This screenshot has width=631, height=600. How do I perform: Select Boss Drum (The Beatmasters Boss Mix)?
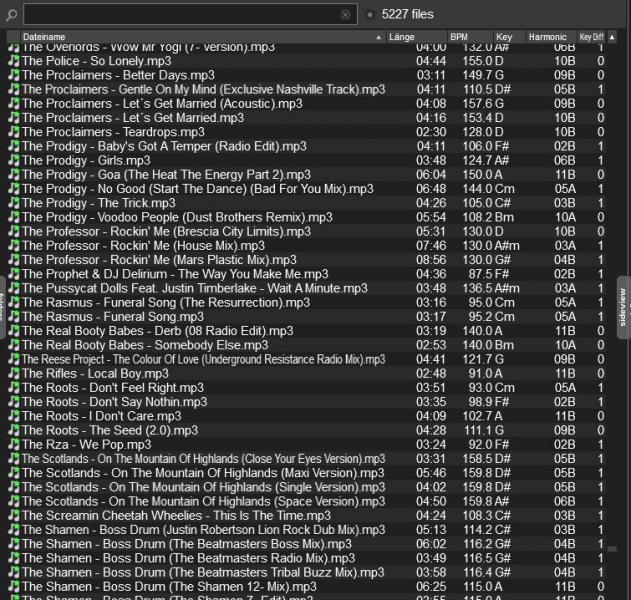click(308, 544)
